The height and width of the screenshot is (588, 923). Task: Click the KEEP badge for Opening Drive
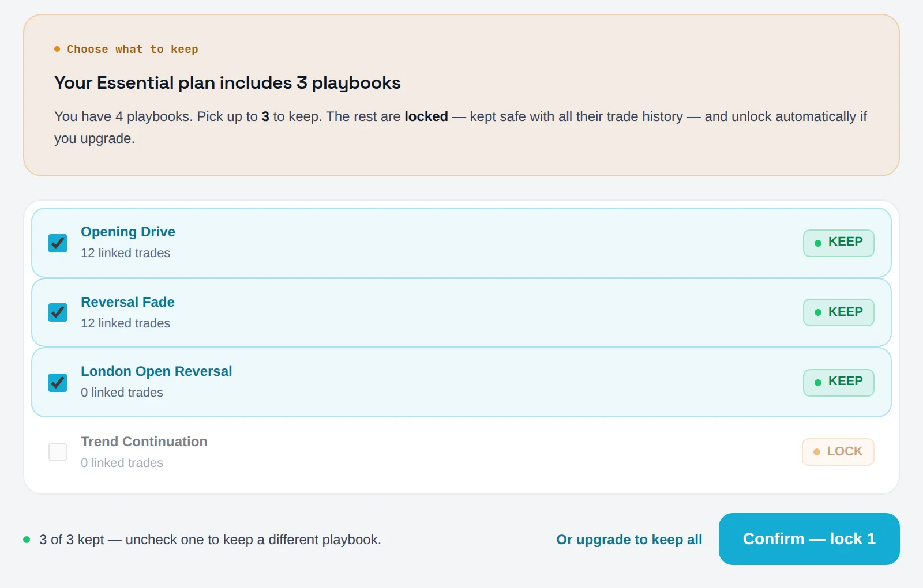coord(839,243)
